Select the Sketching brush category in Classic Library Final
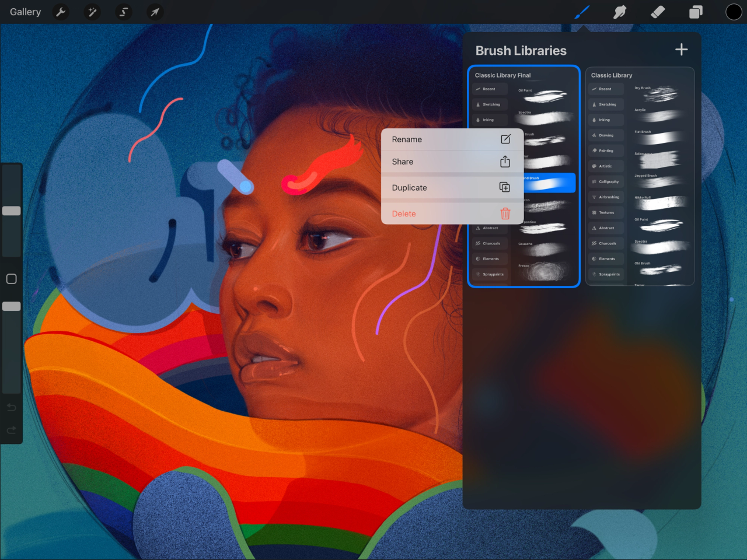 click(490, 104)
